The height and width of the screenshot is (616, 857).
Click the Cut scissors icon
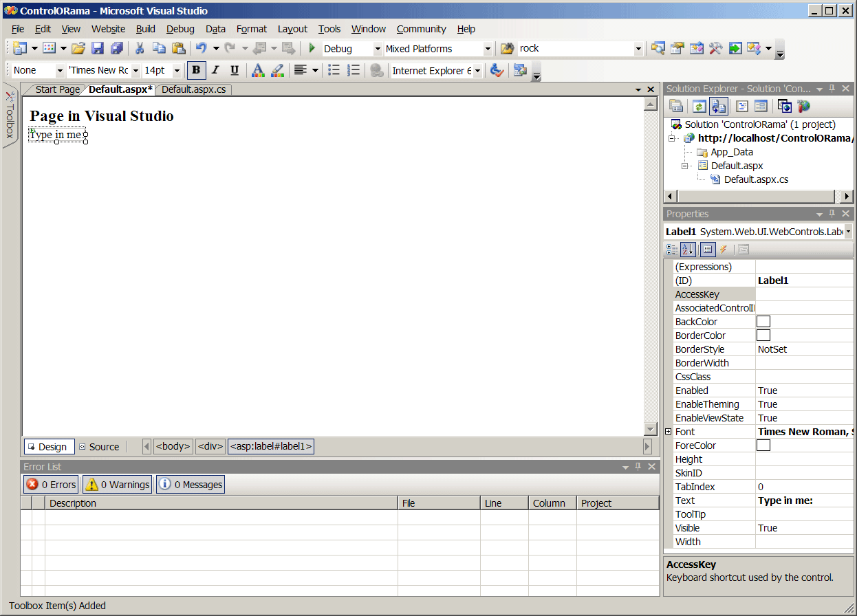(140, 48)
